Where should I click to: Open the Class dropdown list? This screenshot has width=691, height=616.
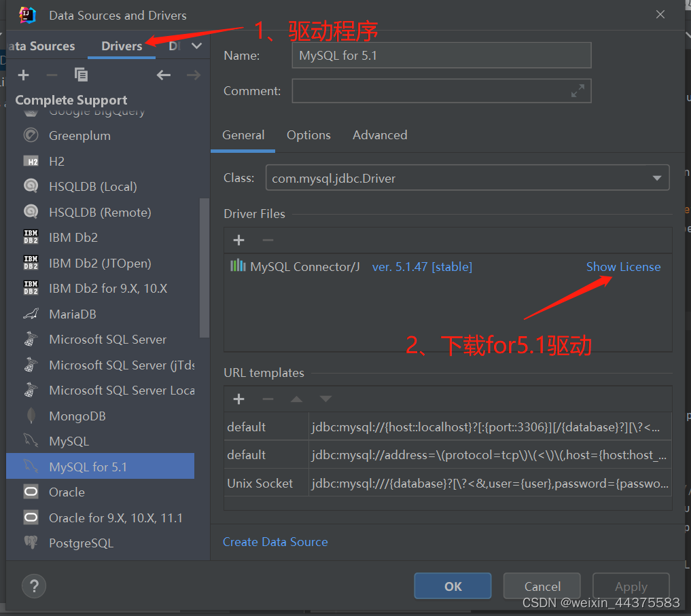pyautogui.click(x=656, y=178)
